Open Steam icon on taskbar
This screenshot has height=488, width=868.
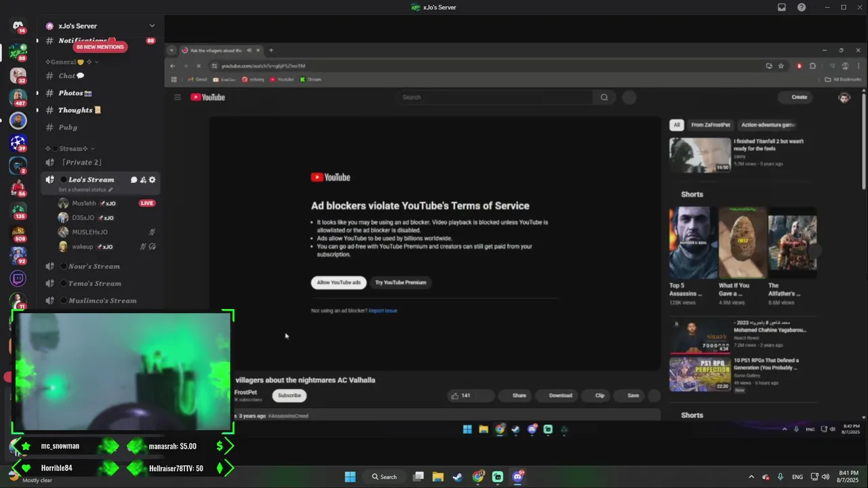pyautogui.click(x=458, y=476)
